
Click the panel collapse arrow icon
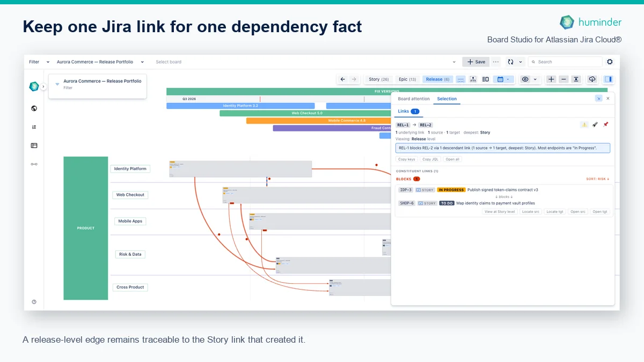598,99
